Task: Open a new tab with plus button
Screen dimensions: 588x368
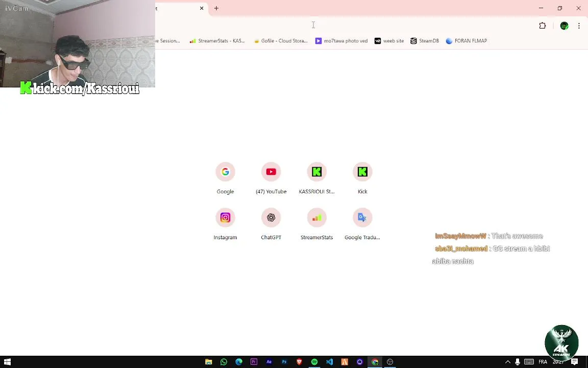Action: click(216, 8)
